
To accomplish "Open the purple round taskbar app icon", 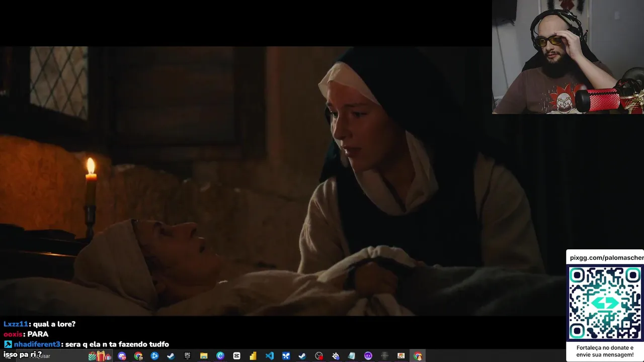I will (x=368, y=356).
